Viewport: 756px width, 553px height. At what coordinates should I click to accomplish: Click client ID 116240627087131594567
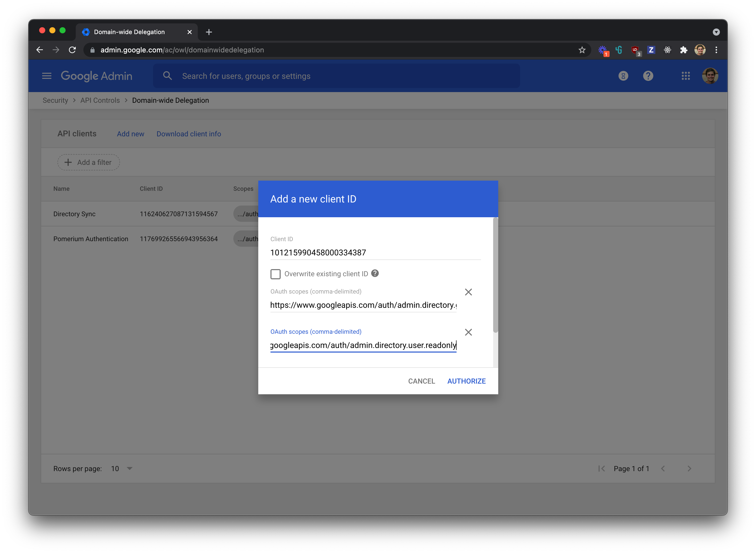(x=179, y=214)
